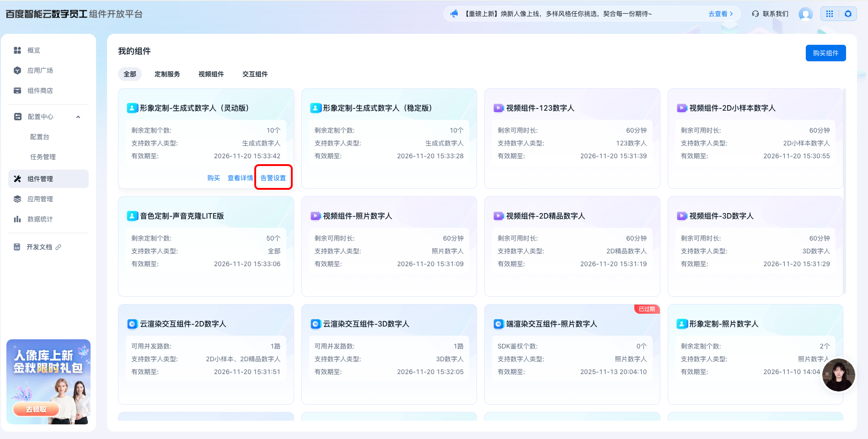The image size is (868, 439).
Task: Click the 联系我们 headset icon
Action: pyautogui.click(x=755, y=14)
